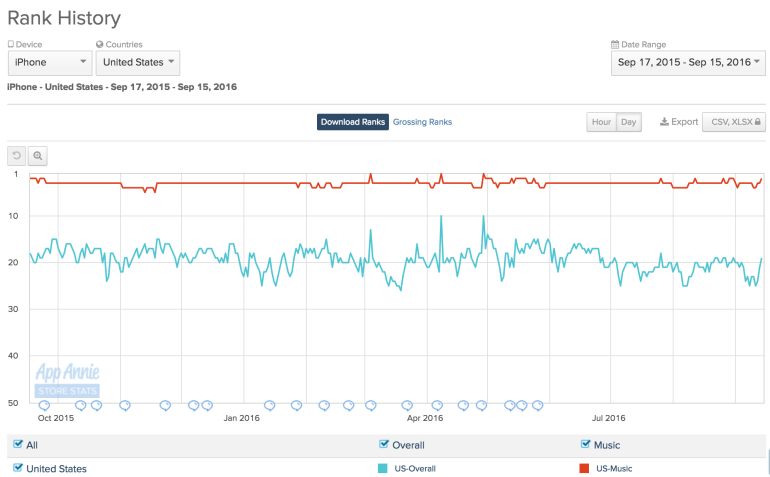Click the calendar icon beside Date Range

(x=614, y=44)
